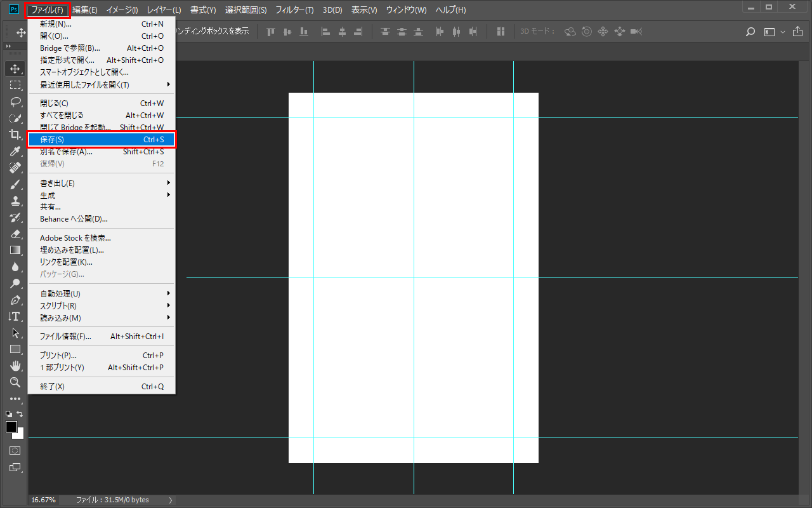Select the Zoom tool in the toolbox
This screenshot has width=812, height=508.
click(15, 382)
